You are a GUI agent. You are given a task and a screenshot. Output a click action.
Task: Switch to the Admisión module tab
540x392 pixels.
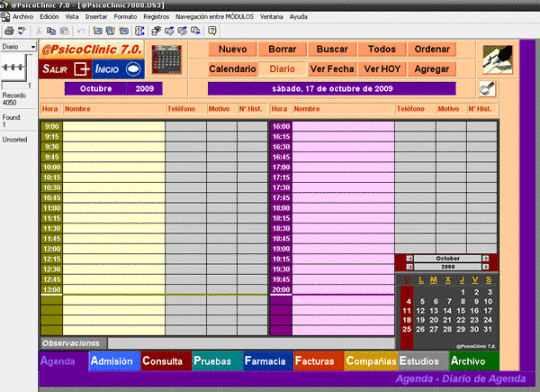pos(115,361)
